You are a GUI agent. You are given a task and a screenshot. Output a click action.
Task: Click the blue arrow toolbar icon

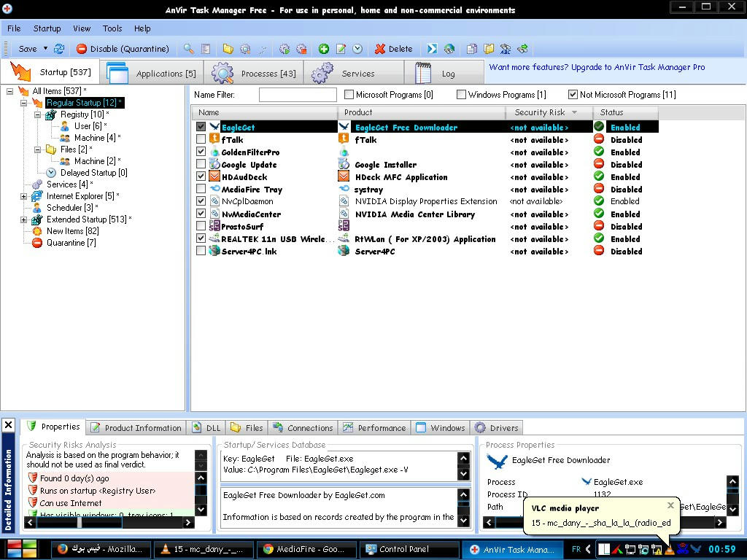coord(432,49)
